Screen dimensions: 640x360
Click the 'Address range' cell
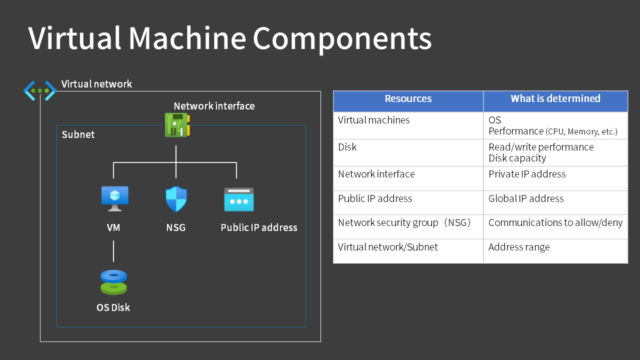coord(556,251)
